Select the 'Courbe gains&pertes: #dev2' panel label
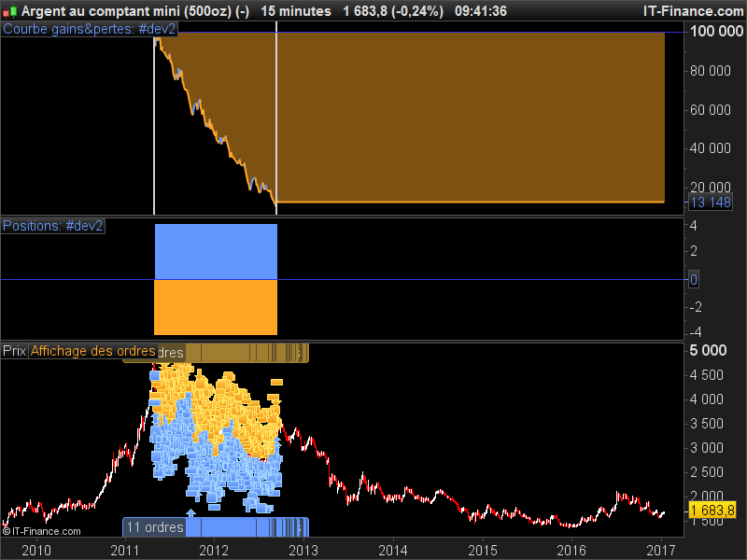 pos(89,29)
